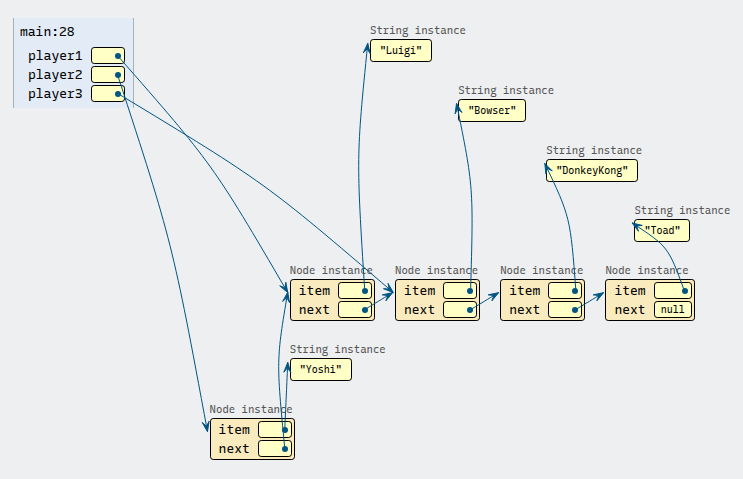Click the String instance label above "Luigi"

pos(417,31)
